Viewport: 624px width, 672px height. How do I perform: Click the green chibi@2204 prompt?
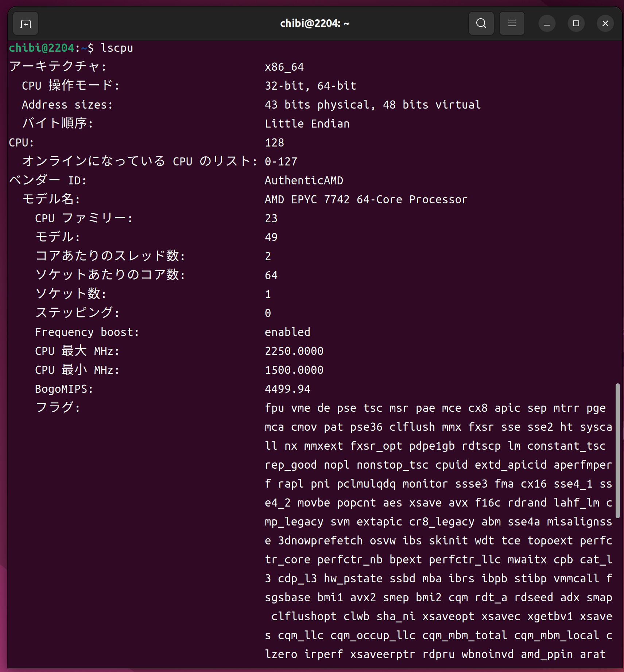[x=42, y=48]
